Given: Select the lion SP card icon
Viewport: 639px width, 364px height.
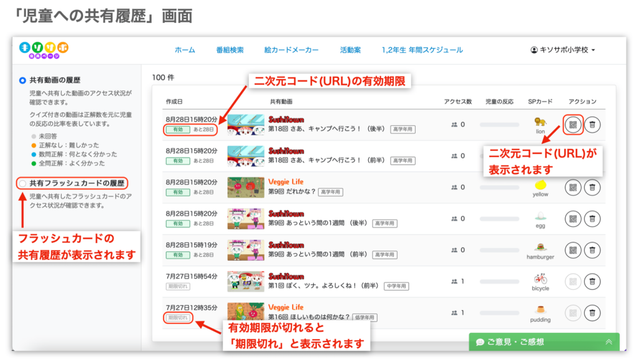Looking at the screenshot, I should coord(541,122).
